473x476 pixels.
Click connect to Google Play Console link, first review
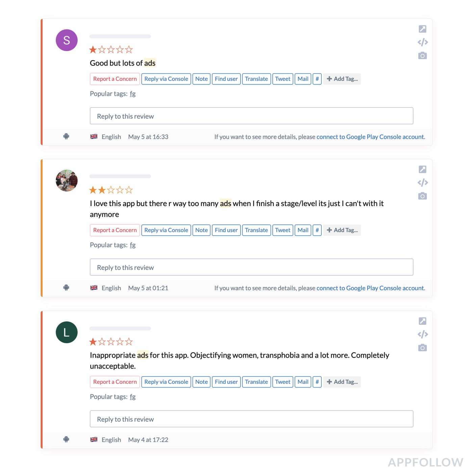(x=370, y=137)
